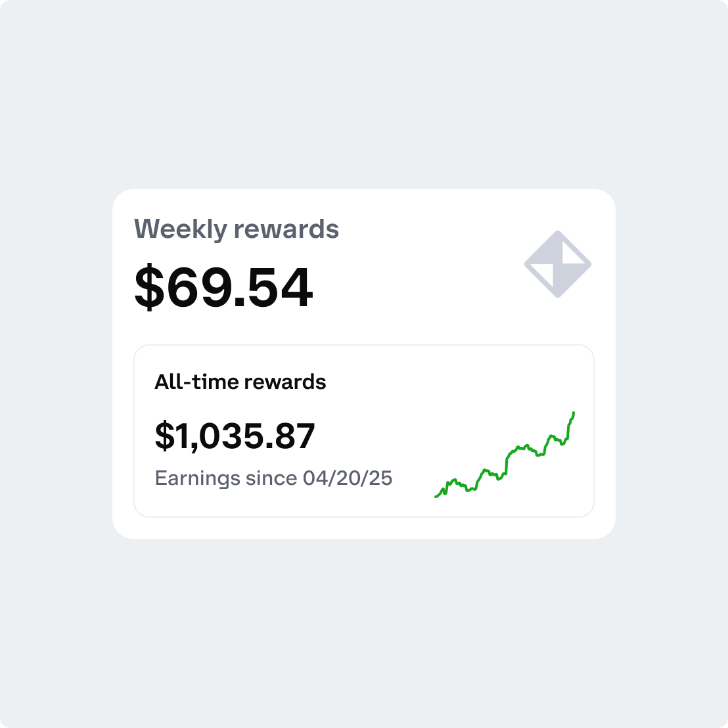The image size is (728, 728).
Task: Click the peak of the green earnings graph
Action: point(573,412)
